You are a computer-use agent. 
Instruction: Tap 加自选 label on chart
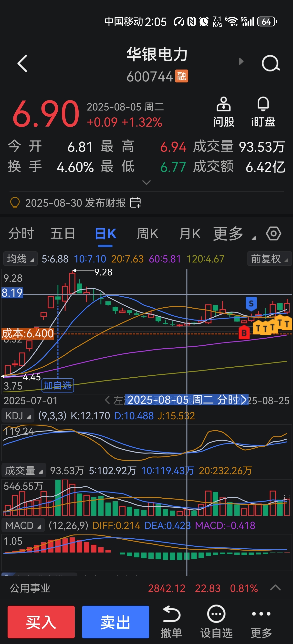58,385
